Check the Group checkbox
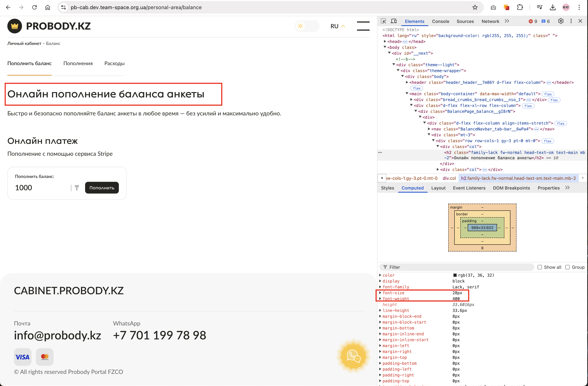 (567, 267)
